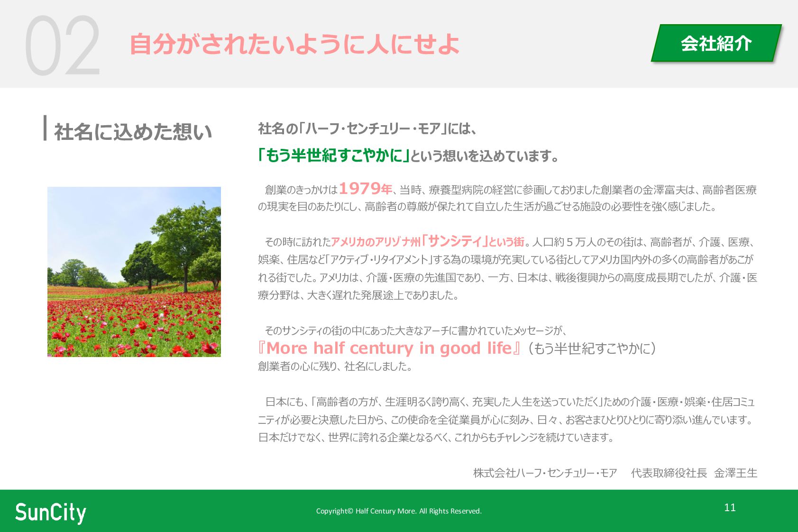Click the 会社紹介 green badge
The width and height of the screenshot is (798, 532).
pos(716,43)
